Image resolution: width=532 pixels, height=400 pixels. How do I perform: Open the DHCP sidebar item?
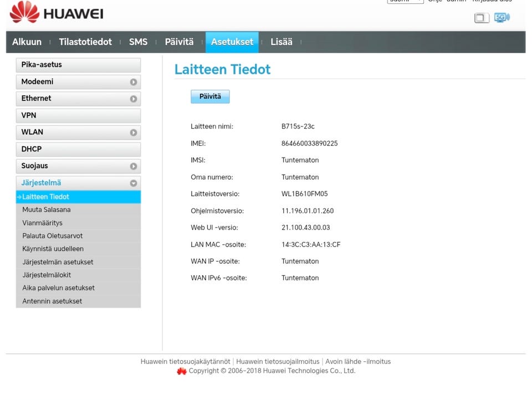point(78,149)
